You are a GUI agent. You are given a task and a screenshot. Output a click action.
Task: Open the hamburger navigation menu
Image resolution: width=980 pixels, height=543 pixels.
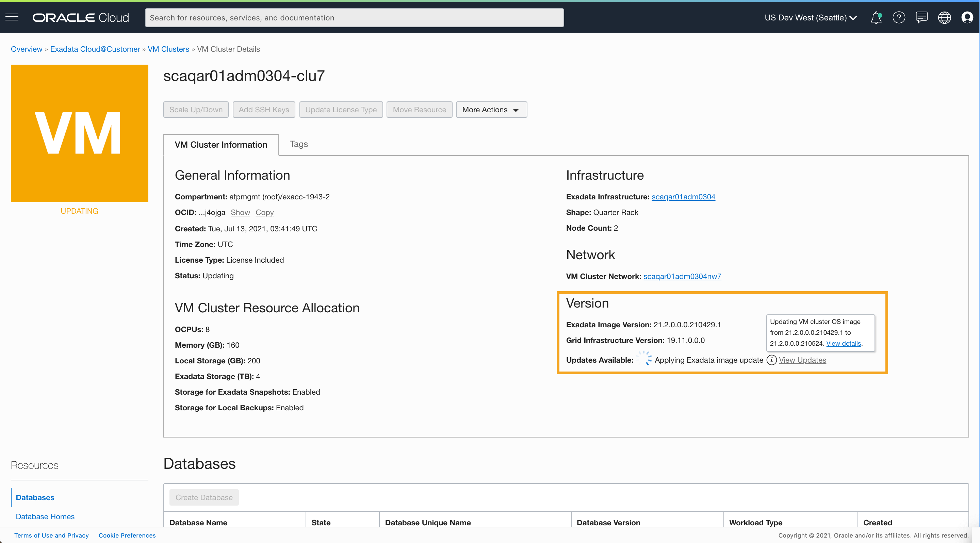[x=12, y=17]
